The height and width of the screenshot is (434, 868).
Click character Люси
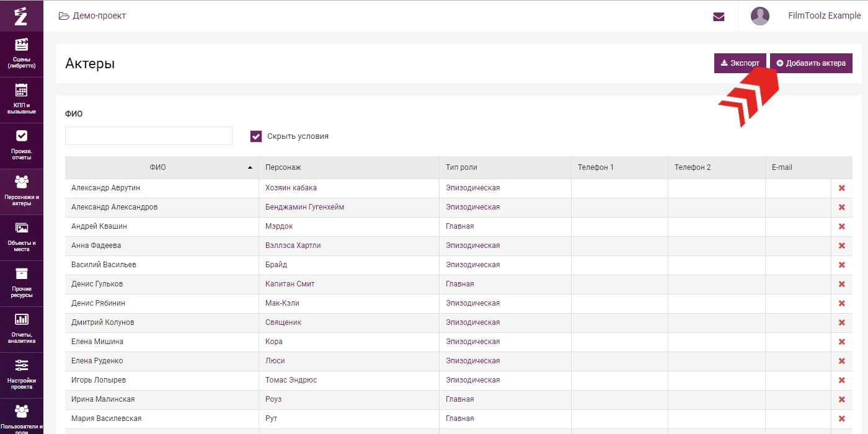tap(275, 361)
